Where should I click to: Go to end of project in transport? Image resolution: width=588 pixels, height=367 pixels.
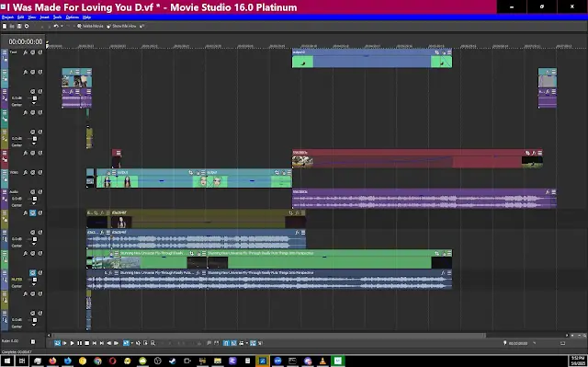click(x=102, y=343)
